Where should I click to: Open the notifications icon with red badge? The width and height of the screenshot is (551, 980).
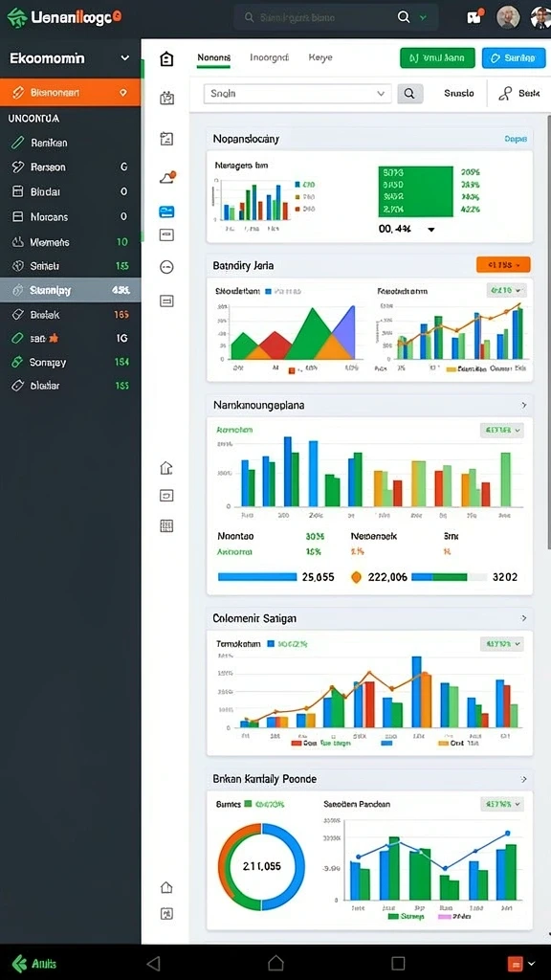(x=474, y=17)
